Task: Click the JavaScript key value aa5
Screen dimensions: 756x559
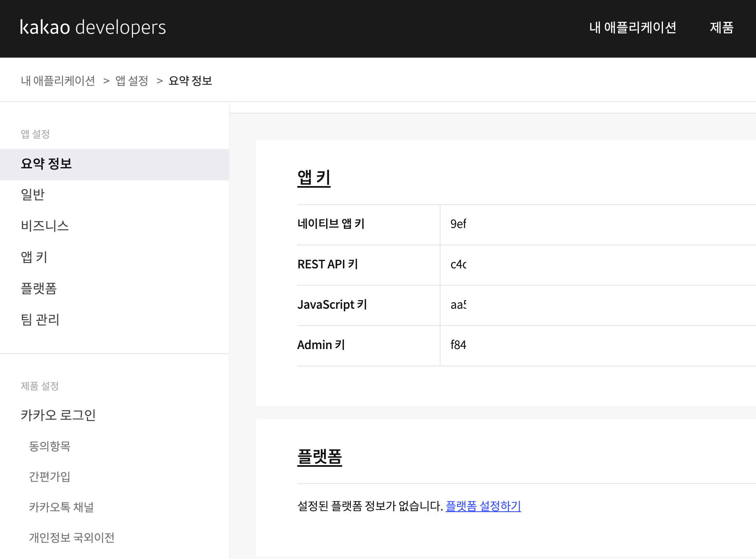Action: 458,305
